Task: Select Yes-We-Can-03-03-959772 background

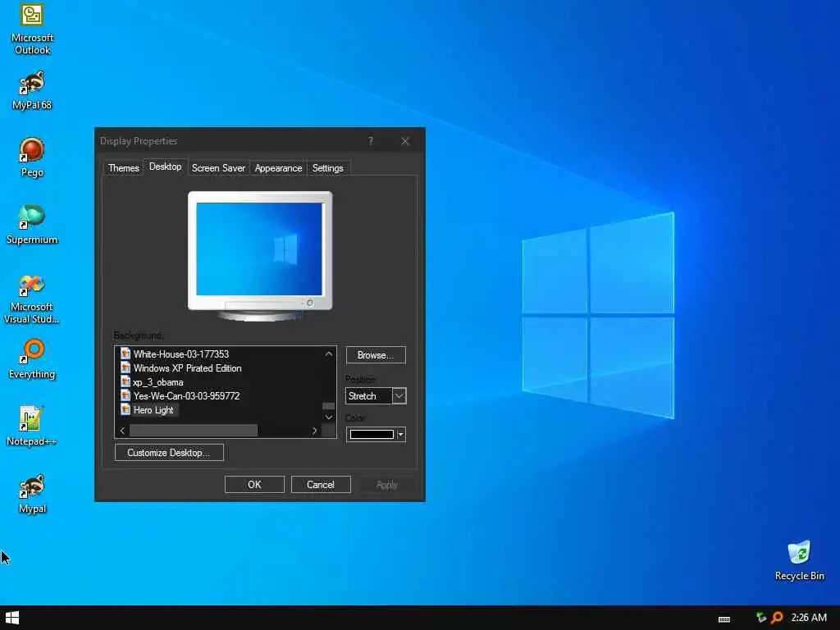Action: tap(186, 396)
